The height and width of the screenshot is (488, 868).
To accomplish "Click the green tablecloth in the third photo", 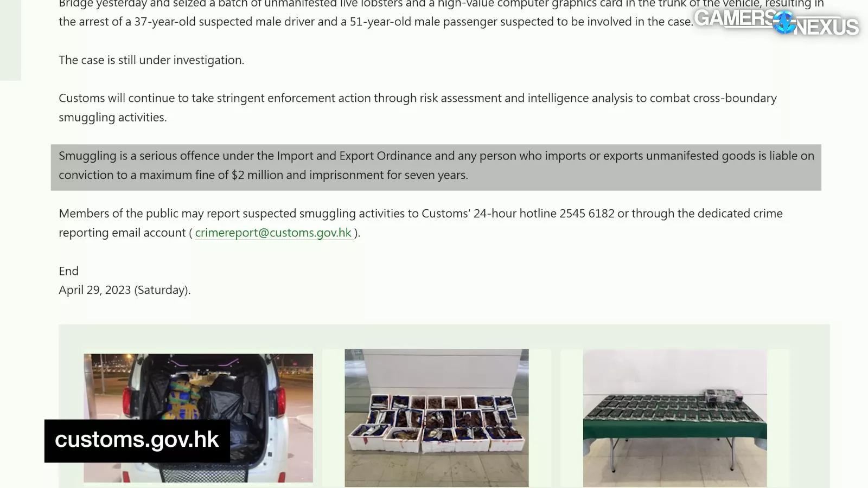I will [675, 432].
